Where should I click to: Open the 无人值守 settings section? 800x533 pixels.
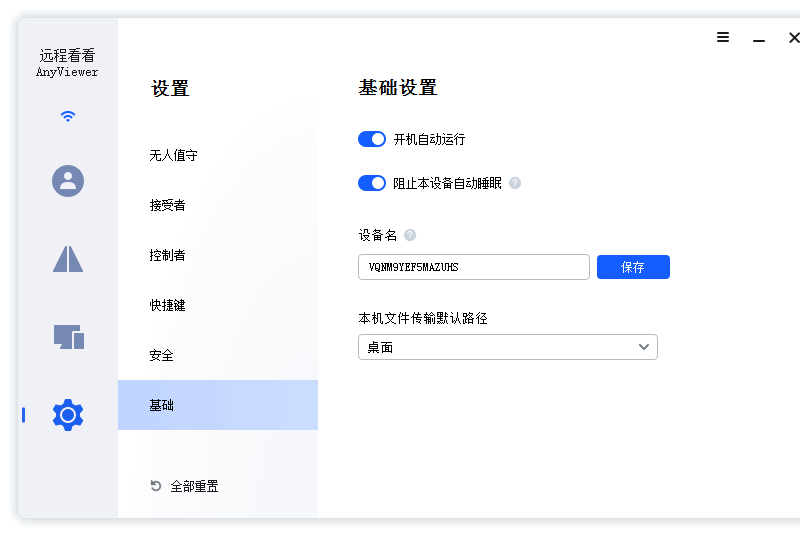pyautogui.click(x=174, y=155)
